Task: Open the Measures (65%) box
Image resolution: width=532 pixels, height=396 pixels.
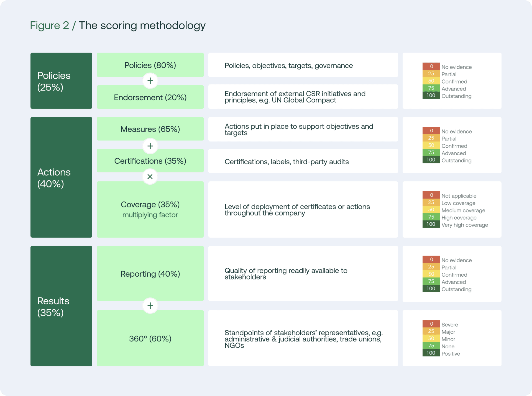Action: click(x=150, y=129)
